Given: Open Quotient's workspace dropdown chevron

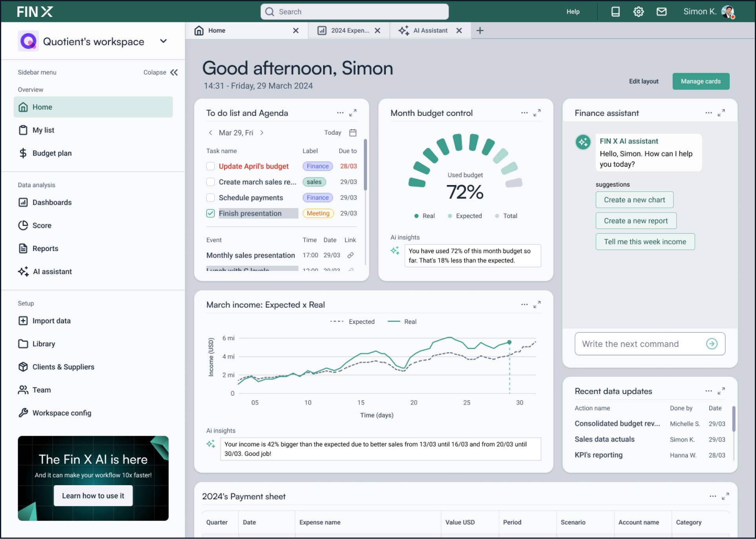Looking at the screenshot, I should point(164,41).
